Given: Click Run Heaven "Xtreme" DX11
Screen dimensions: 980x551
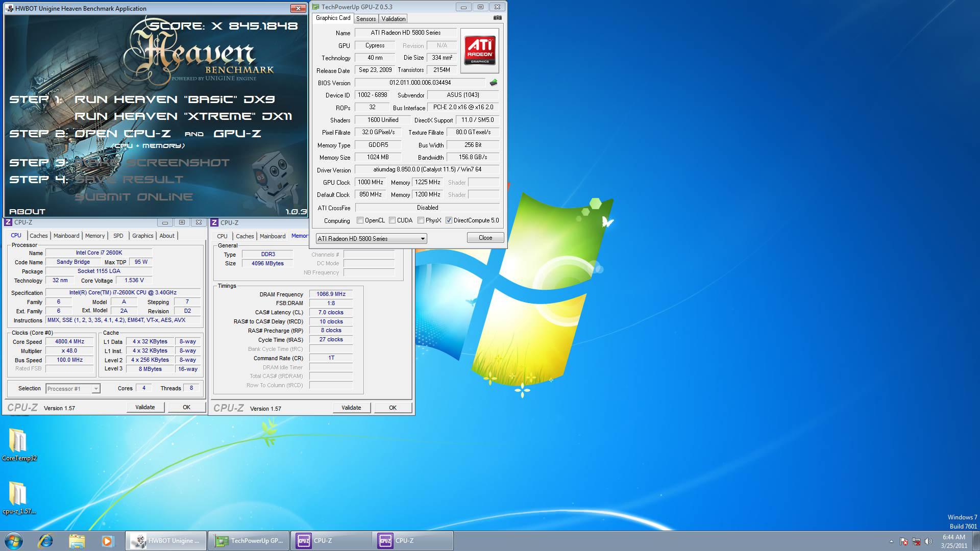Looking at the screenshot, I should pyautogui.click(x=183, y=116).
